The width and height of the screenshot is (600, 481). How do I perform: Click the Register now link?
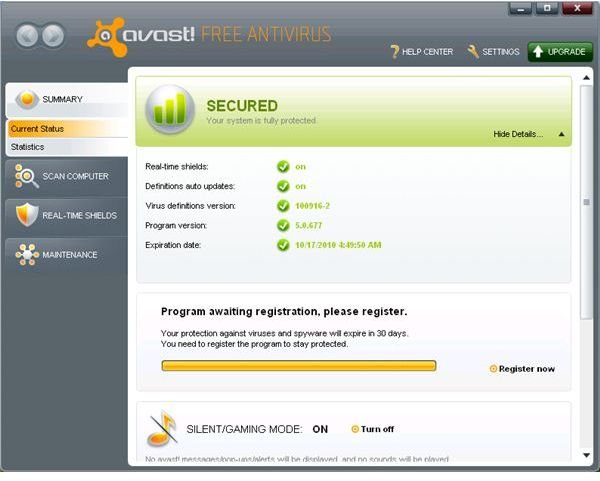522,369
